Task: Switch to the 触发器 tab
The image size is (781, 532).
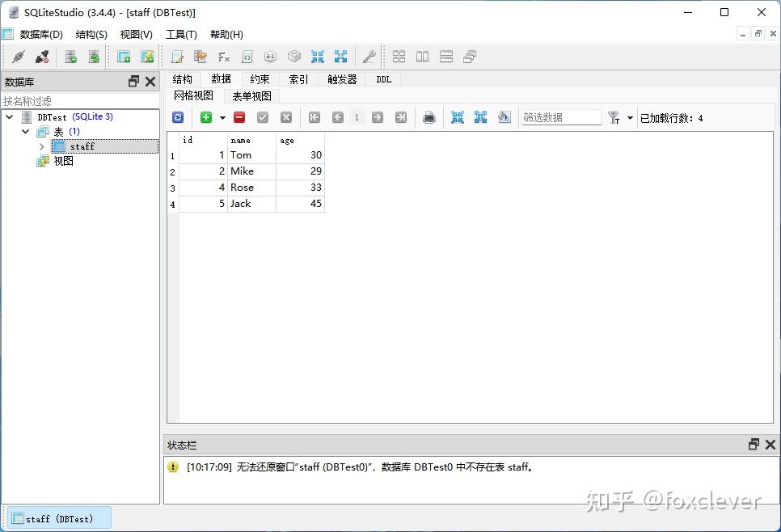Action: [x=342, y=79]
